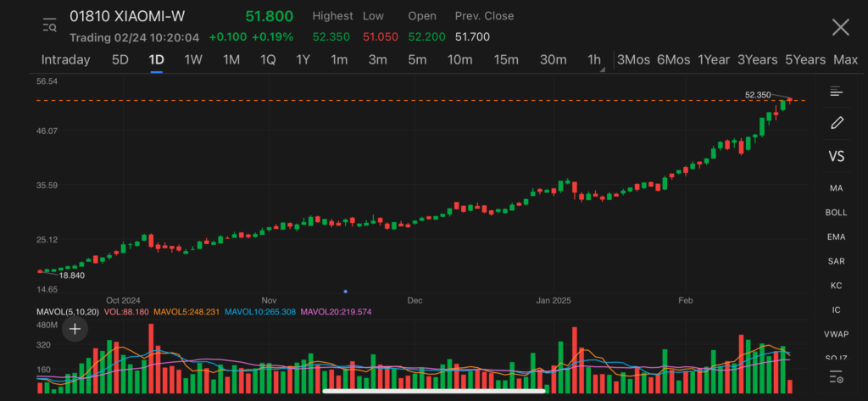Open the VS compare stocks tool
Image resolution: width=868 pixels, height=401 pixels.
836,157
